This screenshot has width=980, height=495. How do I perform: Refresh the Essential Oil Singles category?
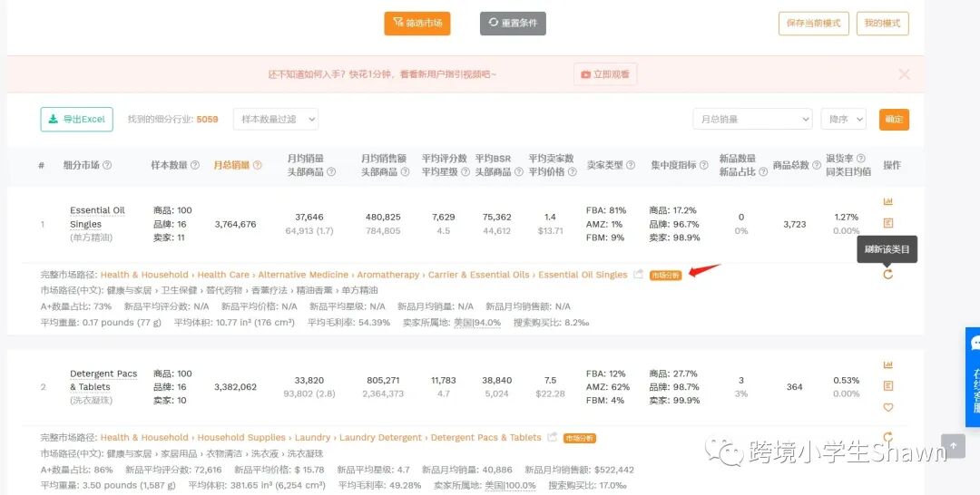[887, 274]
